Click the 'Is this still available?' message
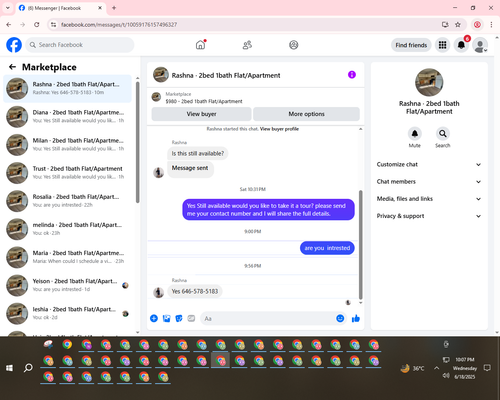 198,153
